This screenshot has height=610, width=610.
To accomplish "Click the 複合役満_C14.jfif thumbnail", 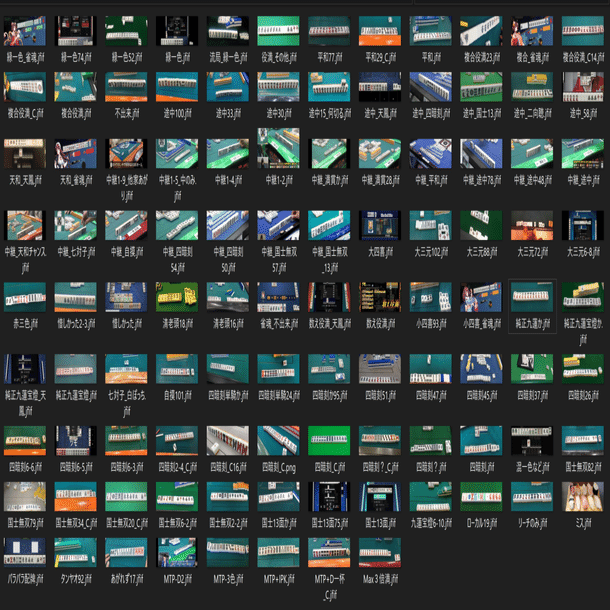I will click(x=583, y=31).
